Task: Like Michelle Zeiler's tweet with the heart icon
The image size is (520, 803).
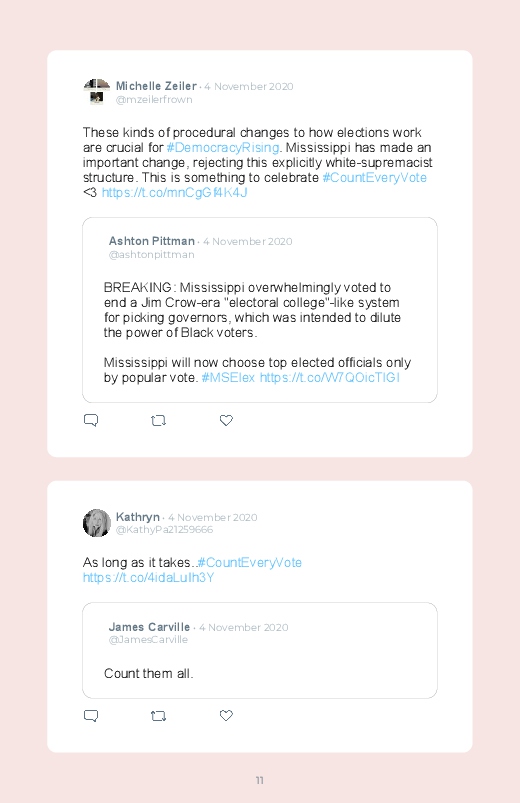Action: [226, 420]
